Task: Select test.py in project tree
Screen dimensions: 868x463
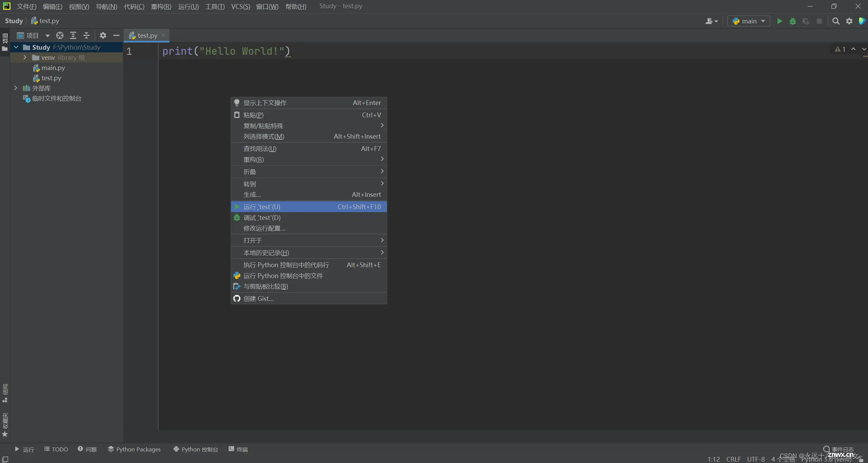Action: pyautogui.click(x=48, y=78)
